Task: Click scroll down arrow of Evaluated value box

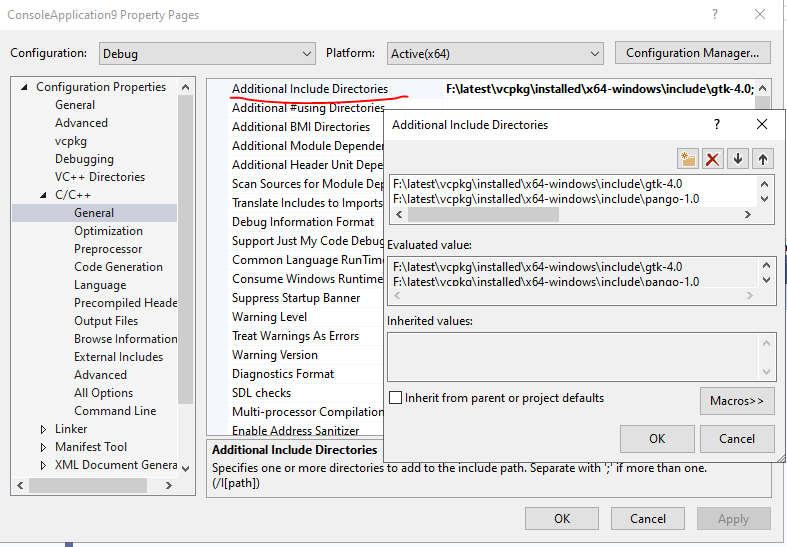Action: (766, 280)
